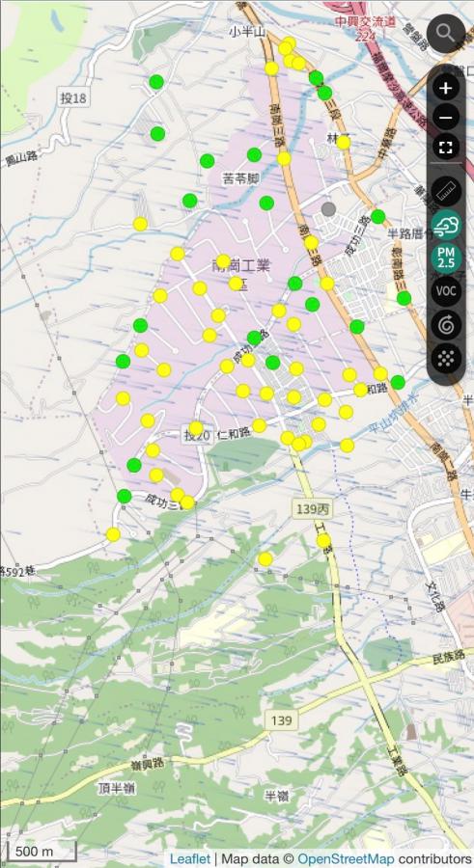The width and height of the screenshot is (474, 868).
Task: Toggle the PM 2.5 layer
Action: click(446, 258)
